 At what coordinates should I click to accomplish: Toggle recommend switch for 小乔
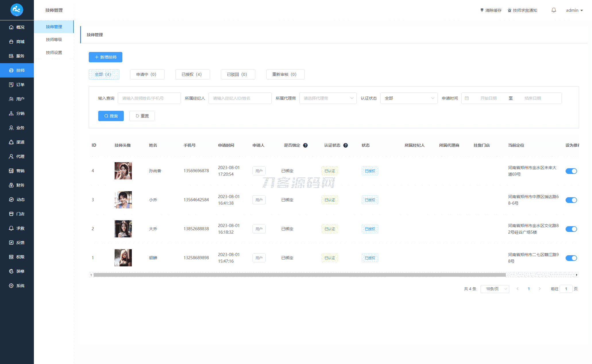[x=571, y=200]
